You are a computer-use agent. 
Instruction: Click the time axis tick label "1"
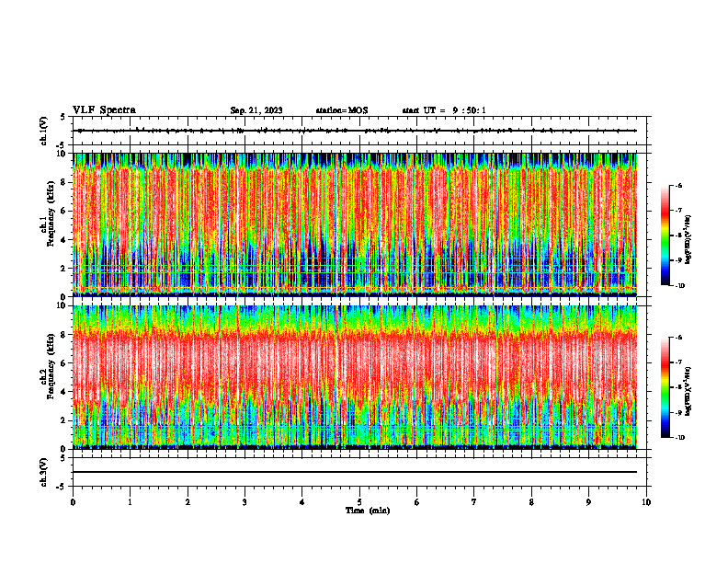coord(130,502)
